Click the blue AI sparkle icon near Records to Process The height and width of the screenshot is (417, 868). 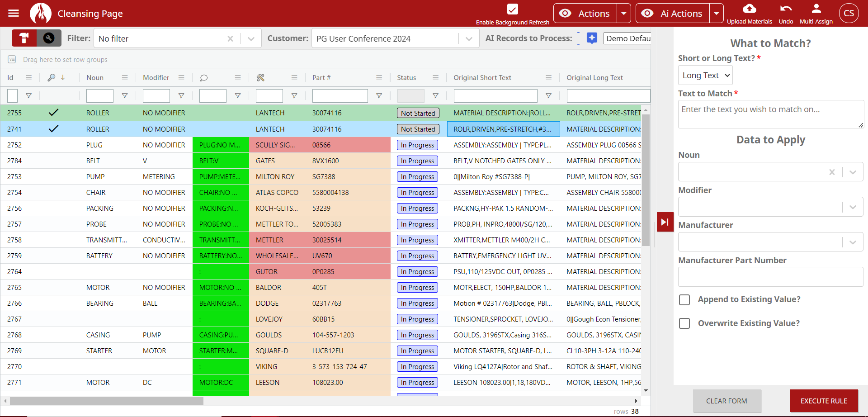coord(592,38)
